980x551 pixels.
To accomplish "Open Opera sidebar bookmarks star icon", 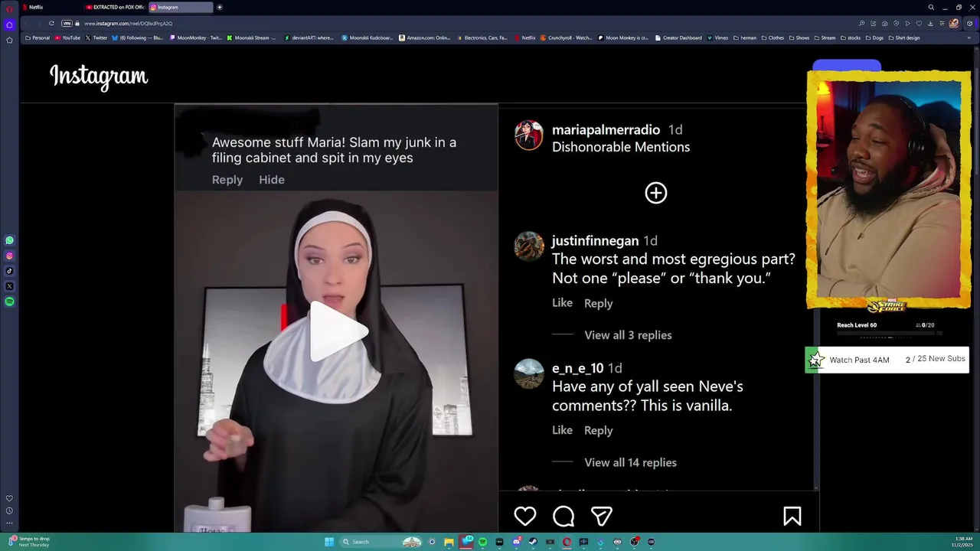I will point(9,40).
